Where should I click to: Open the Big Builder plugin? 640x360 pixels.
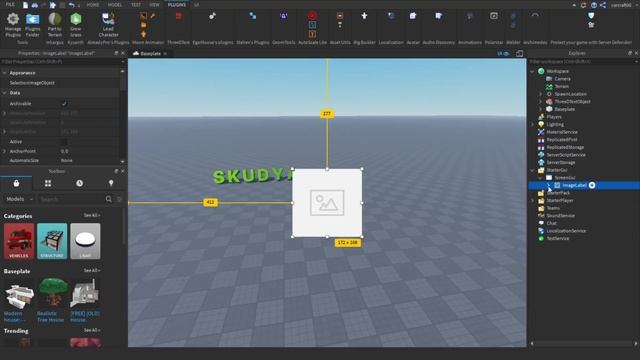click(364, 16)
